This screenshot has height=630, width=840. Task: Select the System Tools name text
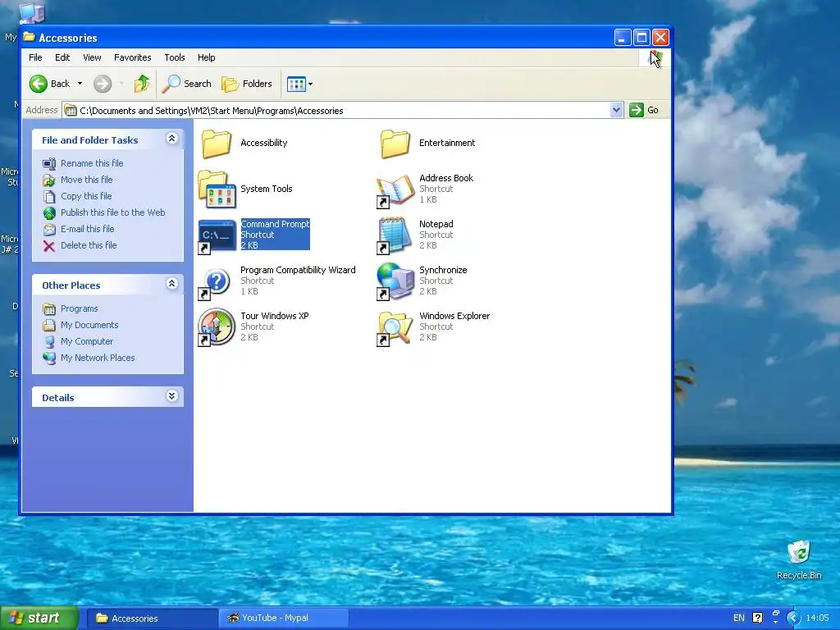point(267,189)
